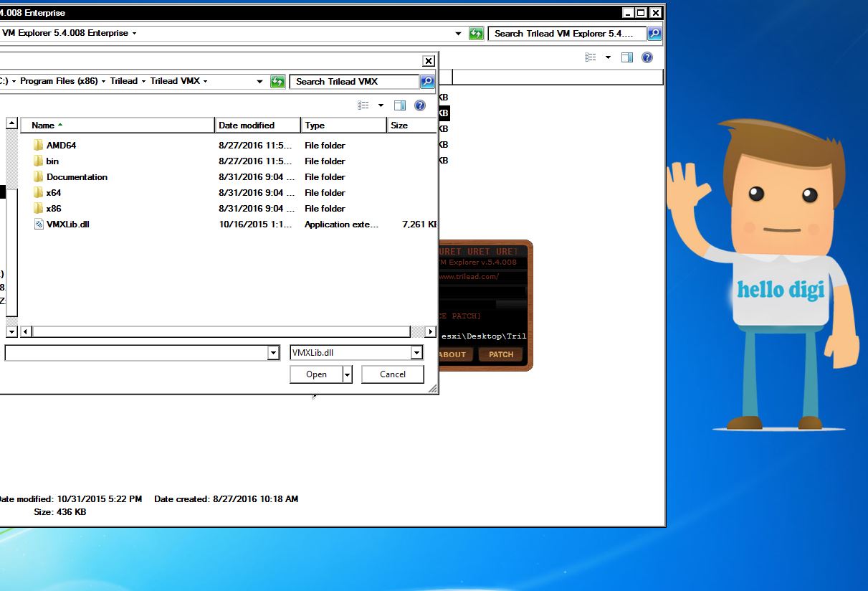Refresh the VM Explorer Enterprise Explorer window
The width and height of the screenshot is (868, 591).
point(477,34)
